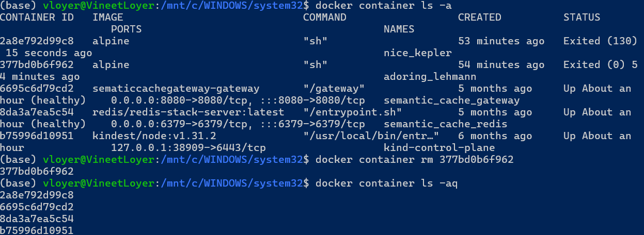The height and width of the screenshot is (235, 644).
Task: Click the 'docker container rm 377bd0b6f962' command
Action: pyautogui.click(x=415, y=160)
